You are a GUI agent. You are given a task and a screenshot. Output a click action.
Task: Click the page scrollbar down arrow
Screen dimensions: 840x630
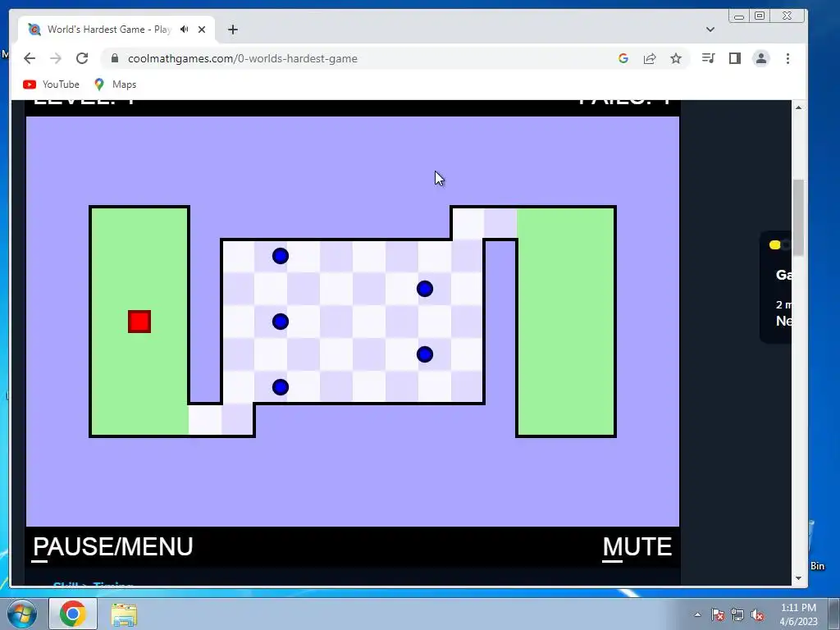(798, 578)
